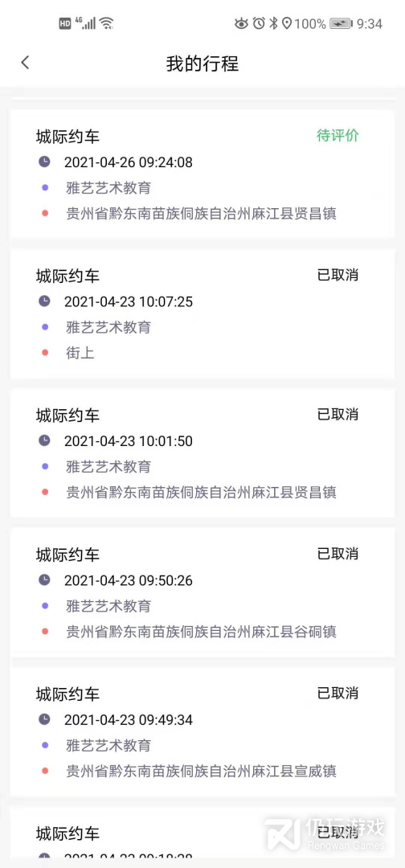Tap clock icon beside 2021-04-23 10:01:50
The image size is (405, 868).
(x=44, y=440)
